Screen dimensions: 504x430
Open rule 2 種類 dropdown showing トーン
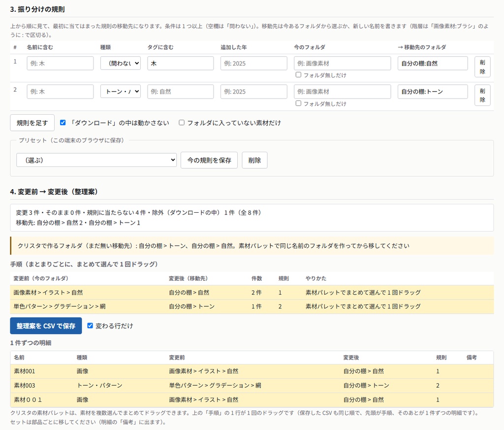121,92
